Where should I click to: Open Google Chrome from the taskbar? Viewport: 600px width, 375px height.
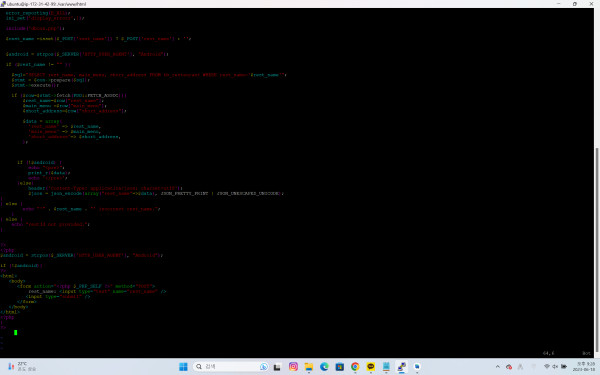tap(355, 367)
